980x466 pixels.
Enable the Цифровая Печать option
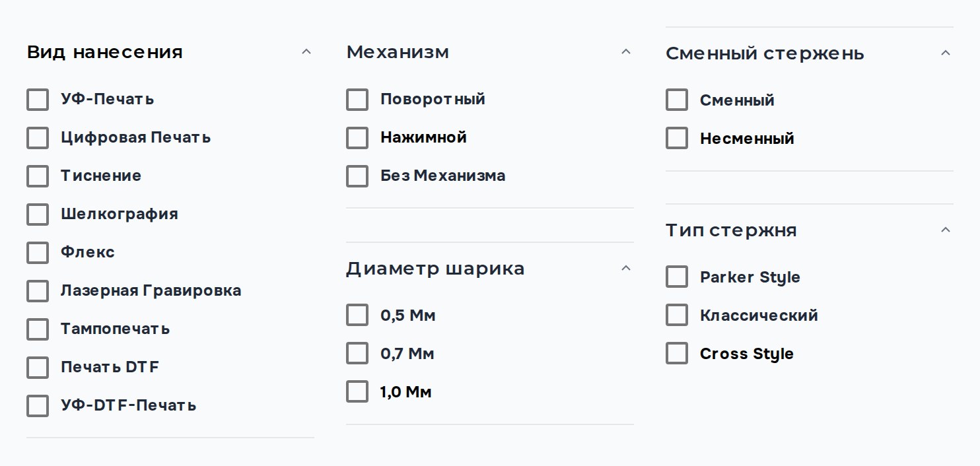pos(38,138)
